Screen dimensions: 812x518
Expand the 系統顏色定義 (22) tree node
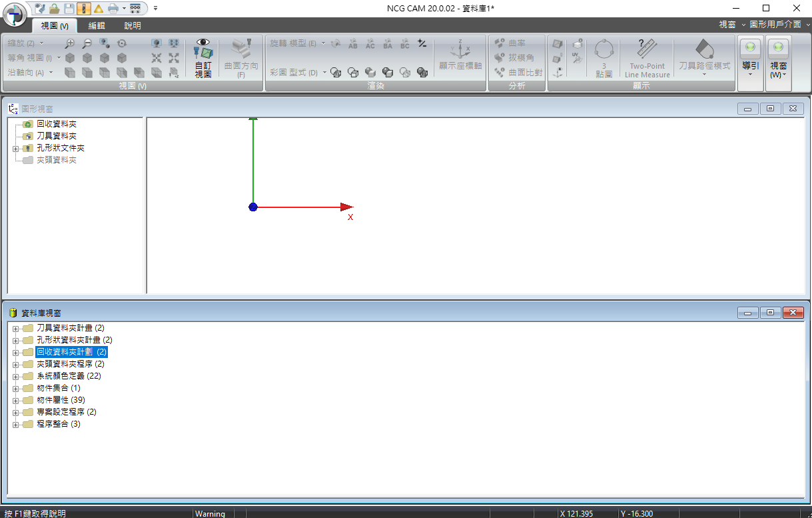(x=15, y=376)
